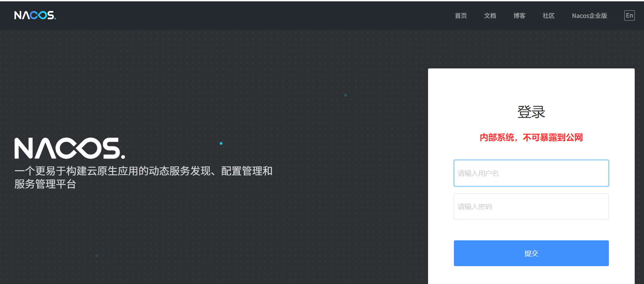Click the 一个更易于构建云原生应用 tagline text
644x284 pixels.
click(143, 177)
